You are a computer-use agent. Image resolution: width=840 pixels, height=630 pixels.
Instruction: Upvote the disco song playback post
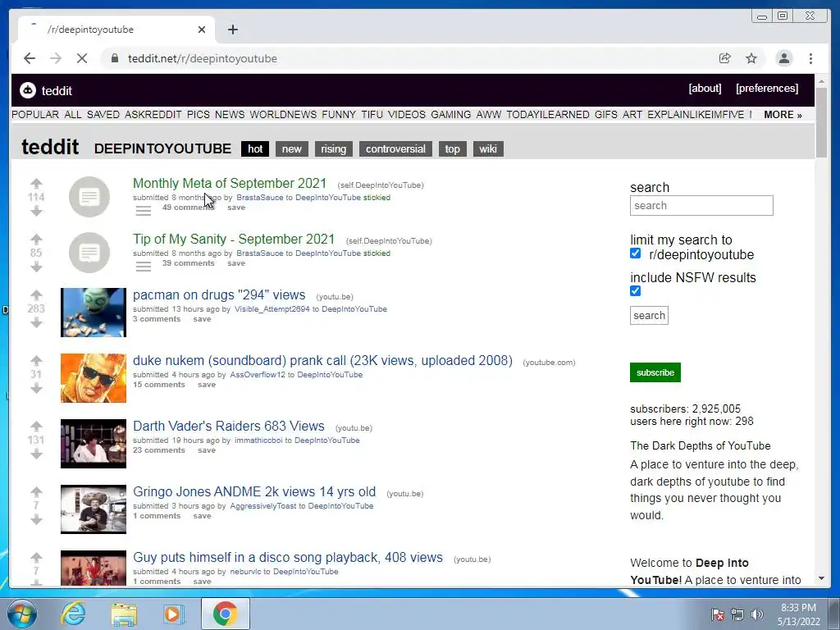(x=36, y=558)
